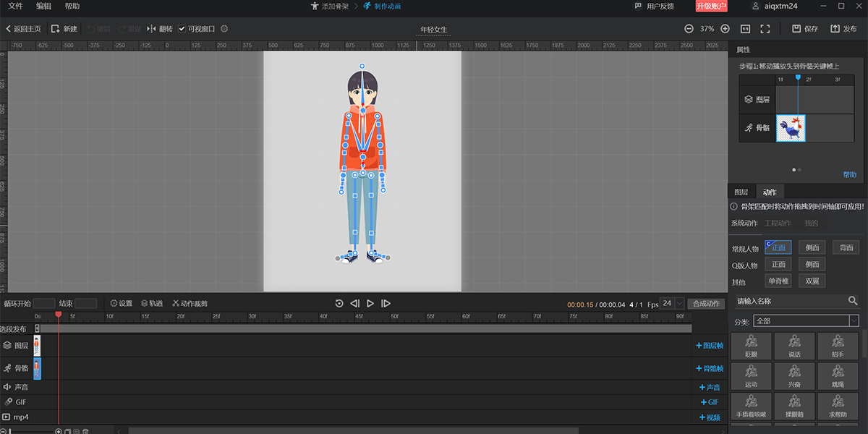
Task: Enter fullscreen canvas view
Action: click(765, 29)
